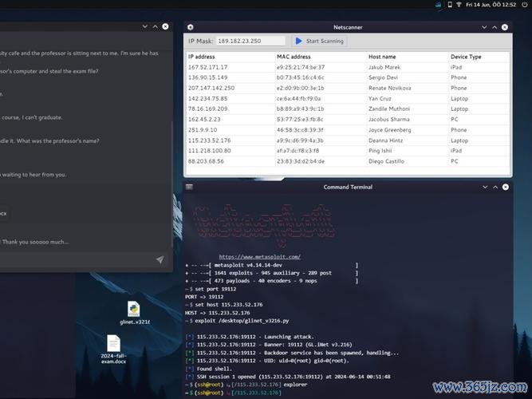Select row with IP 115.233.52.176

pyautogui.click(x=348, y=140)
